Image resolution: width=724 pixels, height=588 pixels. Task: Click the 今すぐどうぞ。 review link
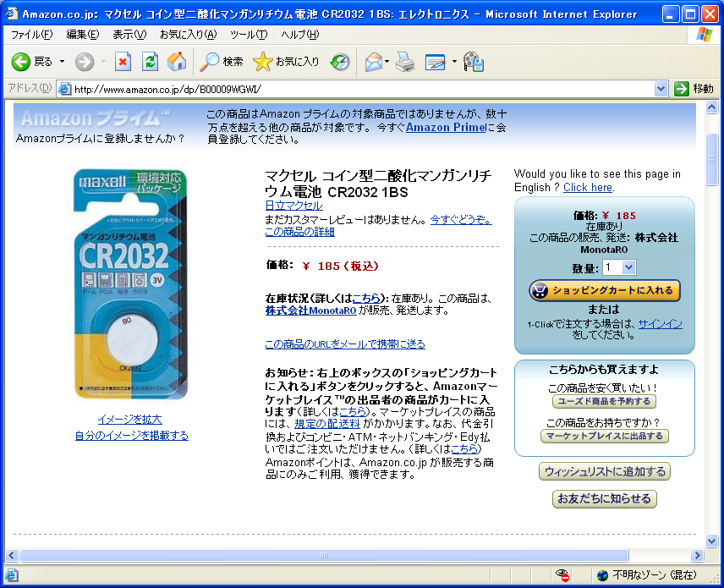[461, 220]
